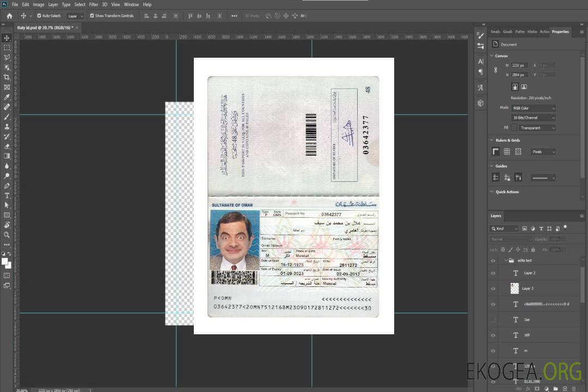Click the foreground color swatch
Viewport: 588px width, 392px height.
click(5, 261)
